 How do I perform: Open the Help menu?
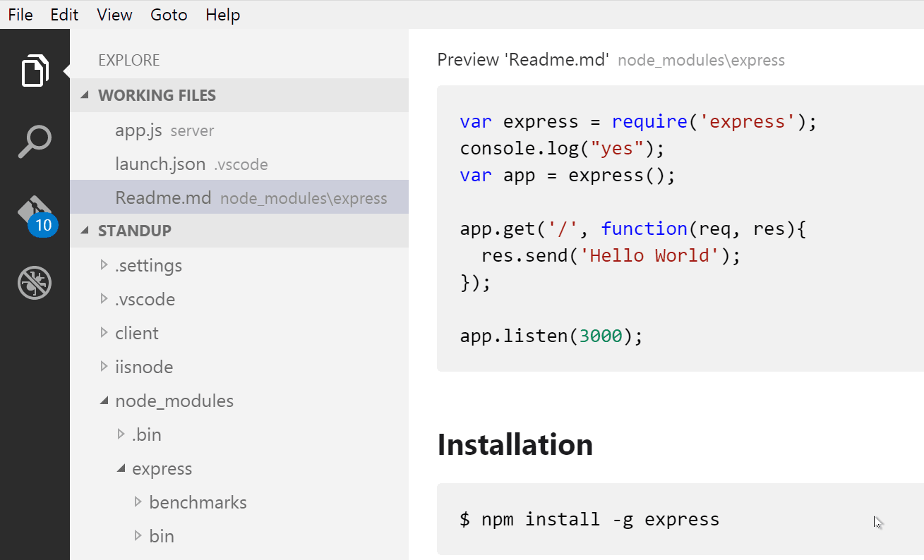(222, 14)
